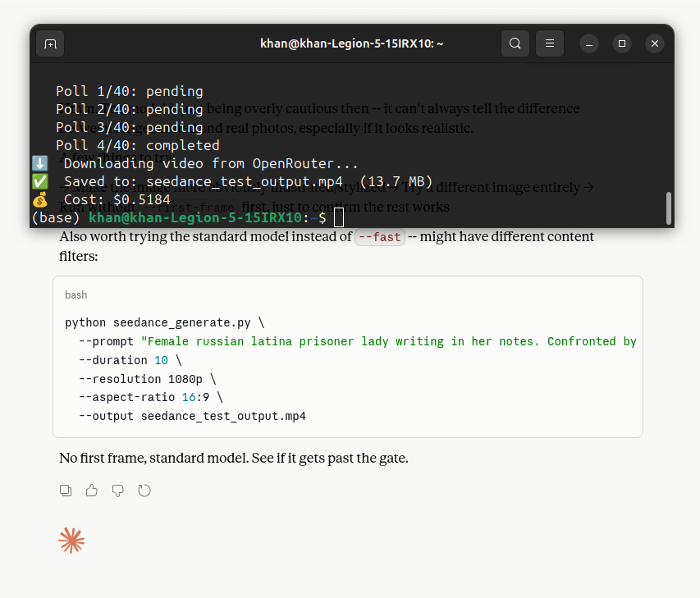
Task: Open the terminal hamburger menu
Action: coord(550,43)
